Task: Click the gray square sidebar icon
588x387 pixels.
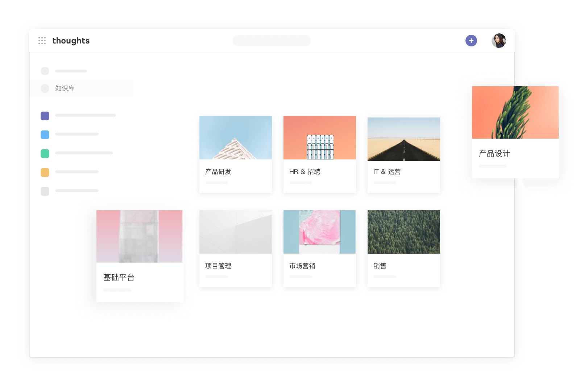Action: [45, 191]
